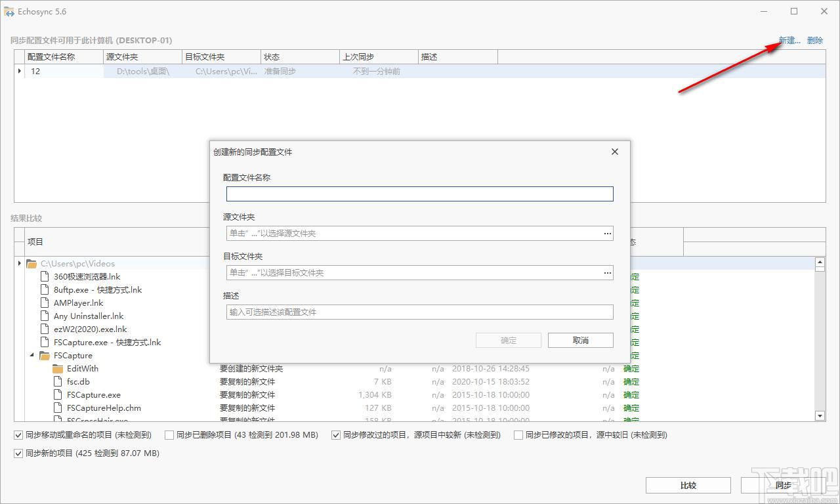Screen dimensions: 840x504
Task: Click 要创建的新文件夹 action for EditWith
Action: point(251,368)
